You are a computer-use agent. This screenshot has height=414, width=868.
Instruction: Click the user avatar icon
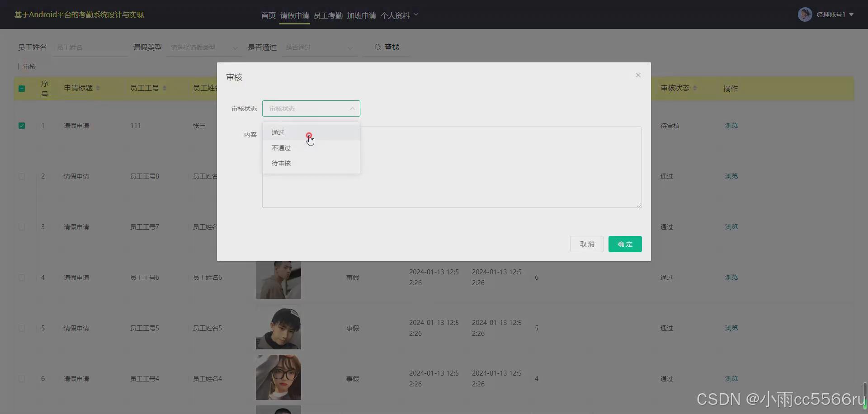[x=805, y=14]
